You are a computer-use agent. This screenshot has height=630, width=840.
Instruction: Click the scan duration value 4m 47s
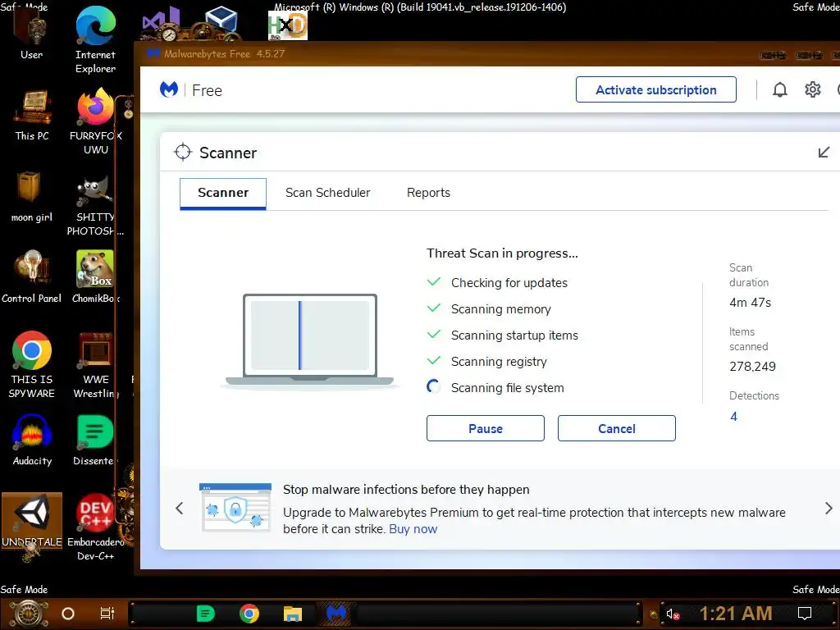750,303
